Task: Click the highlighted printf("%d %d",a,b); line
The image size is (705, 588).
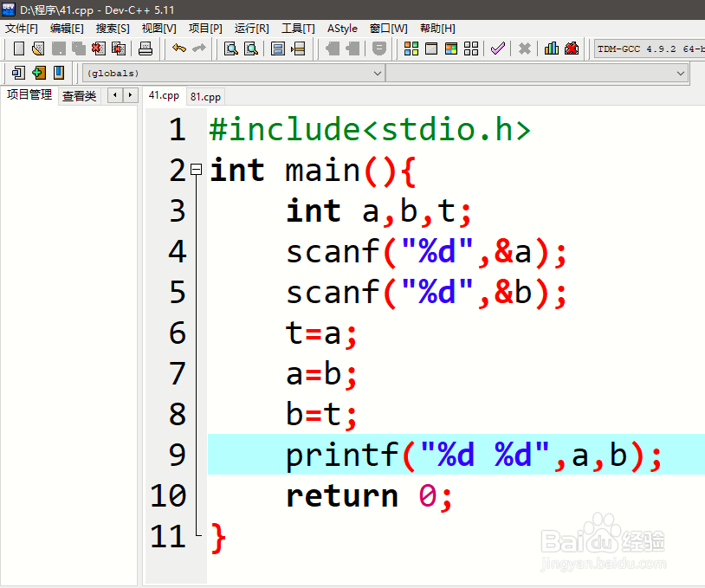Action: 456,455
